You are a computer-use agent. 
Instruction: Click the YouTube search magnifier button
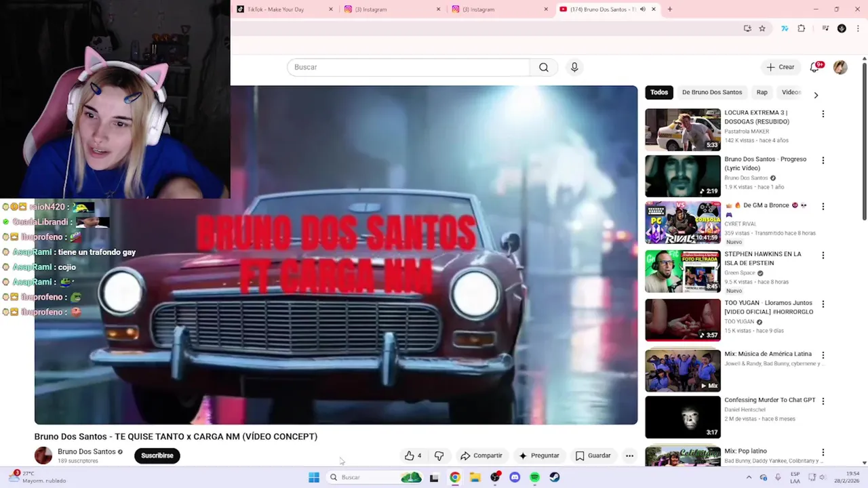(x=544, y=67)
